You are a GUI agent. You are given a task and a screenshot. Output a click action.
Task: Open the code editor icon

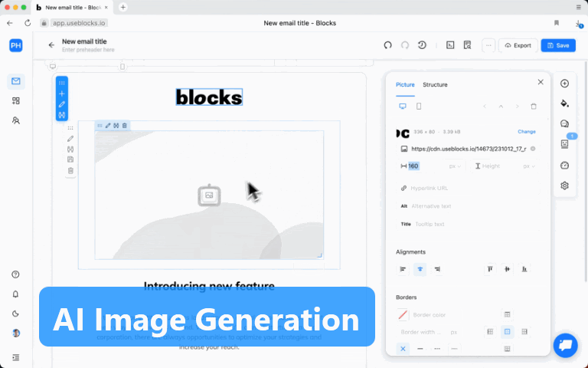coord(450,45)
